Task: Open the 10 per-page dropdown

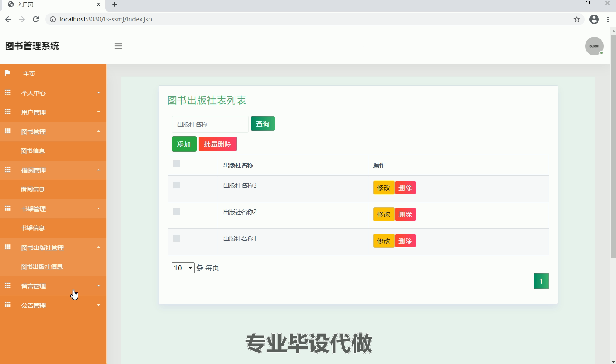Action: pyautogui.click(x=183, y=268)
